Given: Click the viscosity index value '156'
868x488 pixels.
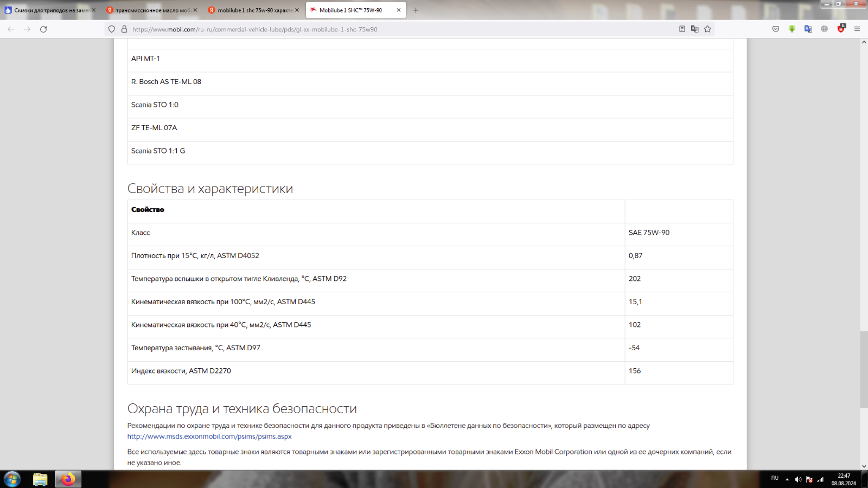Looking at the screenshot, I should click(x=635, y=371).
